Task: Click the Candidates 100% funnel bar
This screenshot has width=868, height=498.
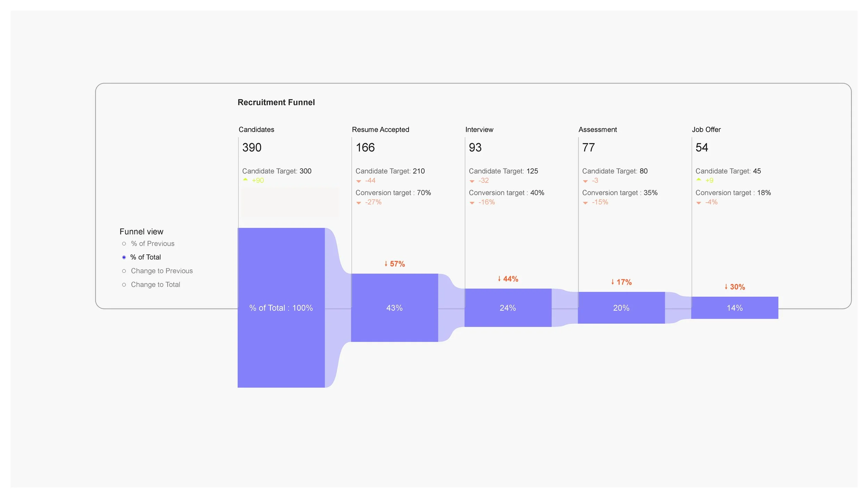Action: [x=281, y=308]
